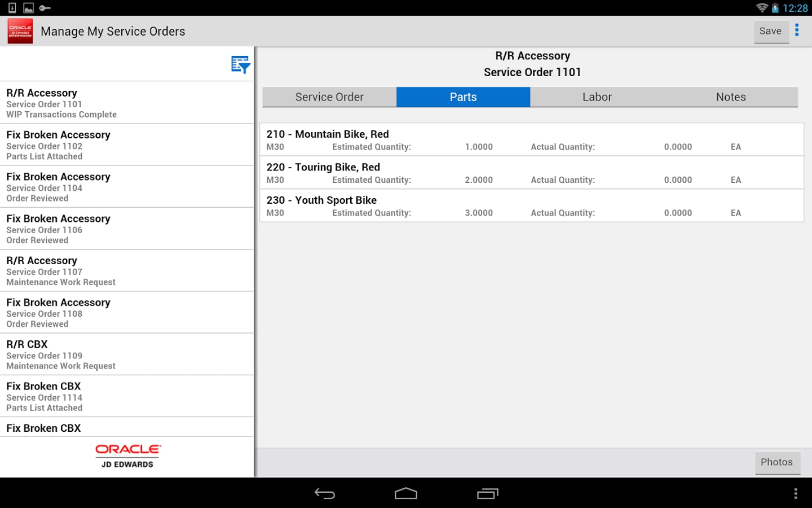
Task: Tap the Service Order 1101 heading
Action: pos(532,72)
